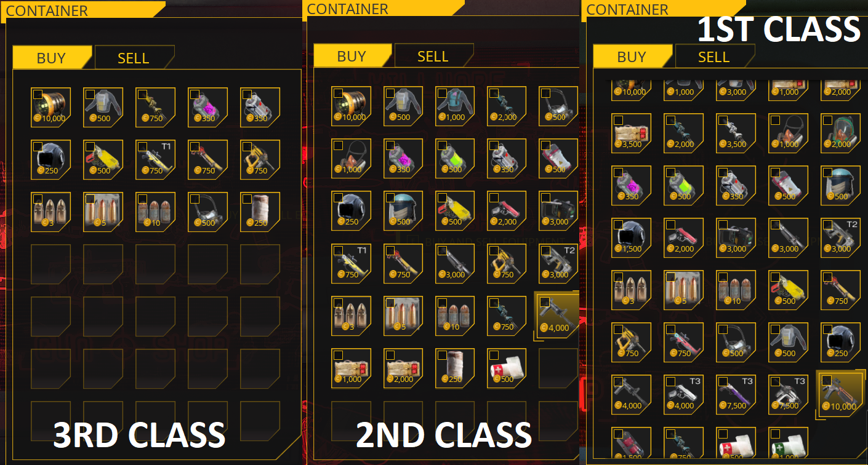The width and height of the screenshot is (868, 465).
Task: Pick the T1 rifle in 3rd class shop
Action: tap(156, 160)
